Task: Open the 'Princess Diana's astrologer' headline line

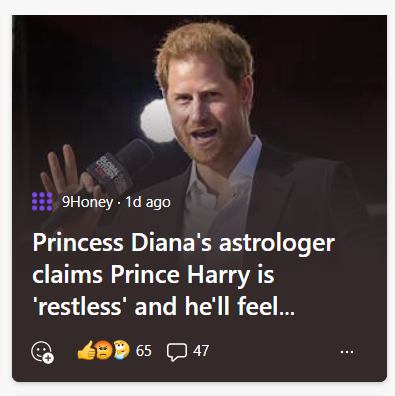Action: click(183, 243)
